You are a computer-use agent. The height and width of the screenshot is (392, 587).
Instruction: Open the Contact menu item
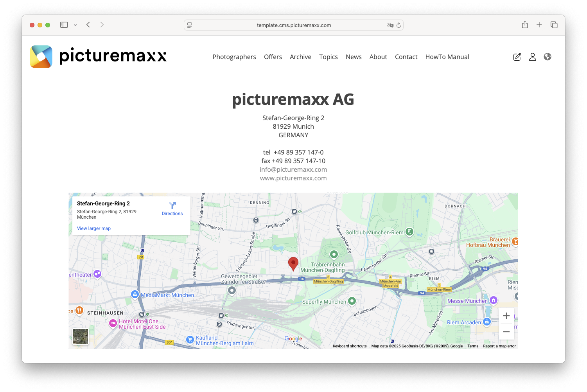[x=406, y=57]
